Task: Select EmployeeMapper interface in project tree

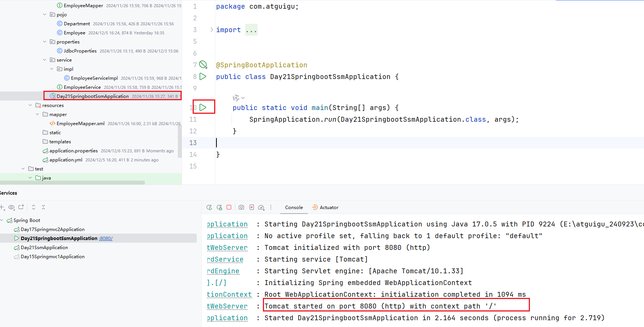Action: (83, 5)
